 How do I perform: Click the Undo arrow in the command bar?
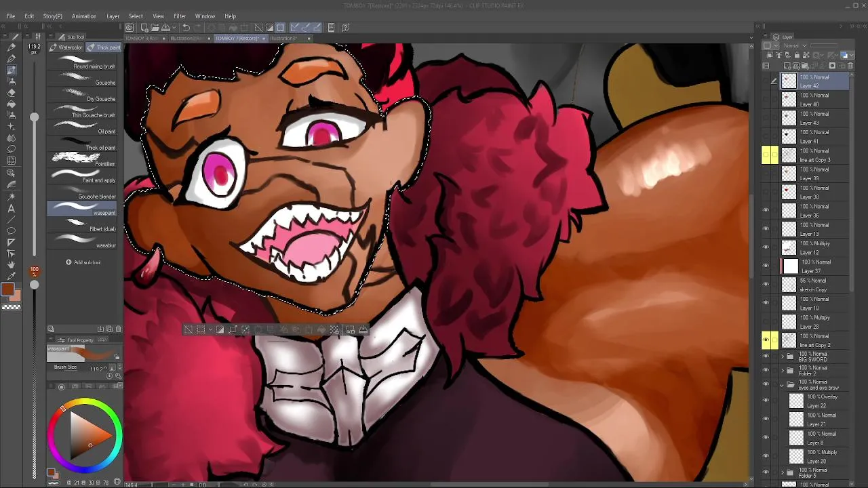[x=186, y=28]
